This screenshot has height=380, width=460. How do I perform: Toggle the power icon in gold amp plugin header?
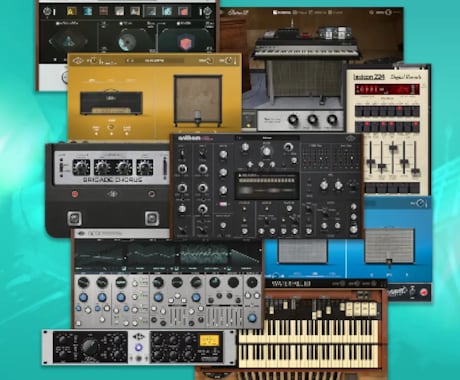pyautogui.click(x=229, y=61)
